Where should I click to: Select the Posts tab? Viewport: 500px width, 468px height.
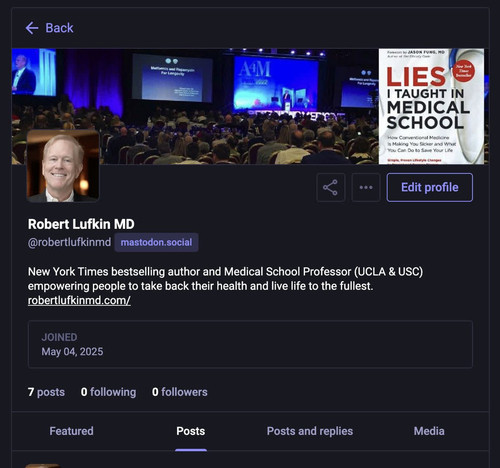point(191,431)
